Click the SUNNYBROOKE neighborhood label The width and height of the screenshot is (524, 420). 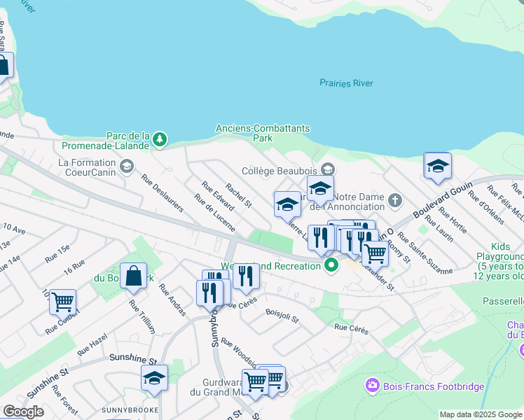click(130, 410)
